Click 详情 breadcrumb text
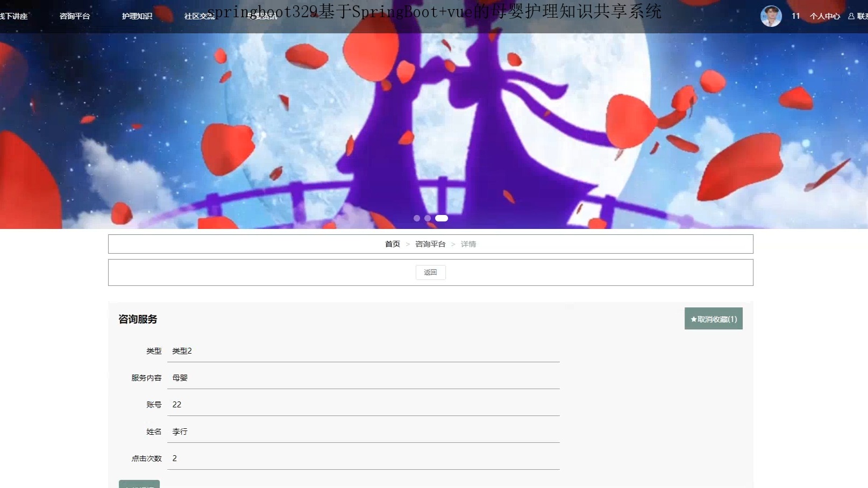The image size is (868, 488). click(x=468, y=244)
